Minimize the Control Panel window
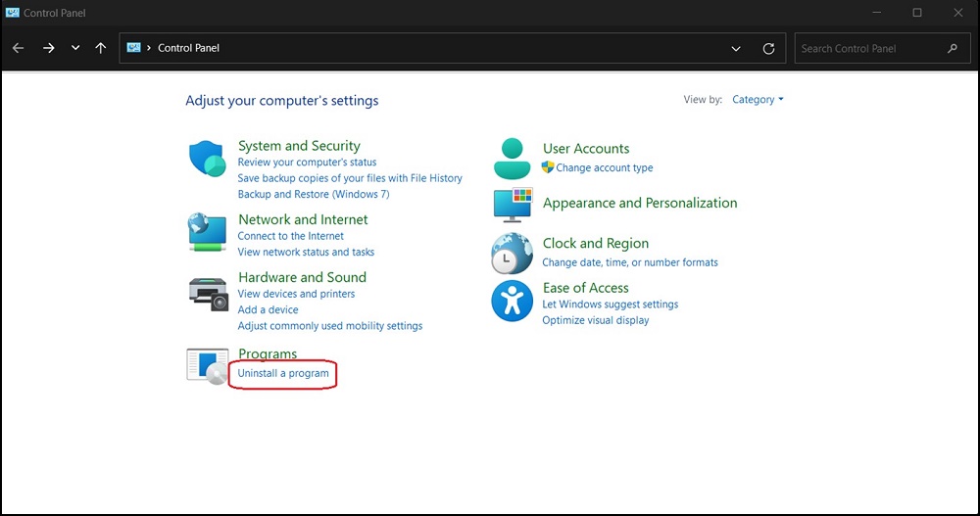 pyautogui.click(x=876, y=13)
